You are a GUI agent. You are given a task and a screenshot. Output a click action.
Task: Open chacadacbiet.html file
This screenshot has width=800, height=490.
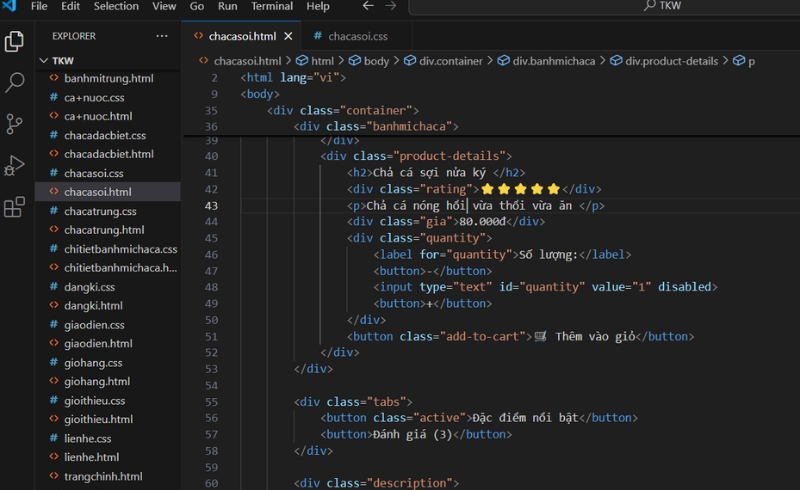tap(108, 154)
